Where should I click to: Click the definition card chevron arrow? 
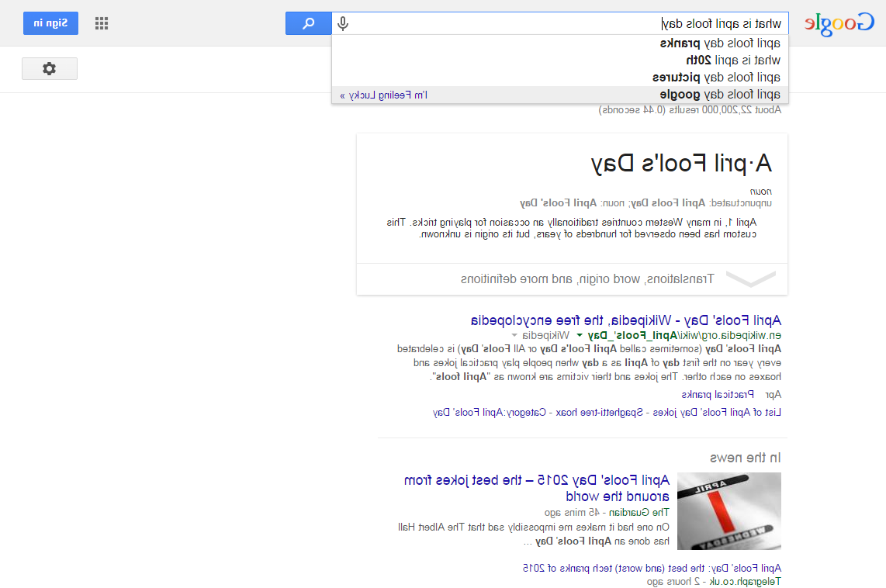[x=751, y=279]
